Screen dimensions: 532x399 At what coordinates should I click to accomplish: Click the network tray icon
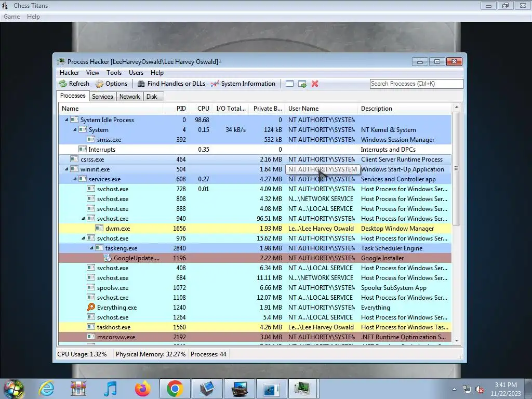(467, 389)
